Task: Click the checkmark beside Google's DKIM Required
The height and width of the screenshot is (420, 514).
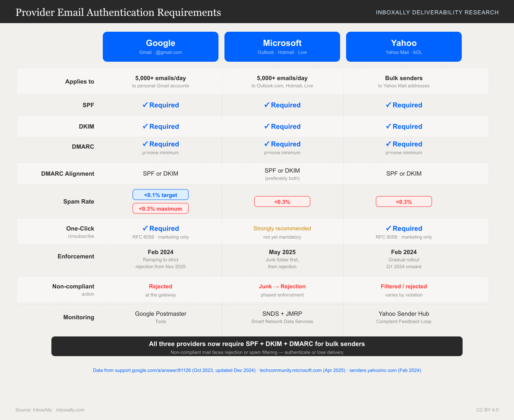Action: (x=145, y=126)
